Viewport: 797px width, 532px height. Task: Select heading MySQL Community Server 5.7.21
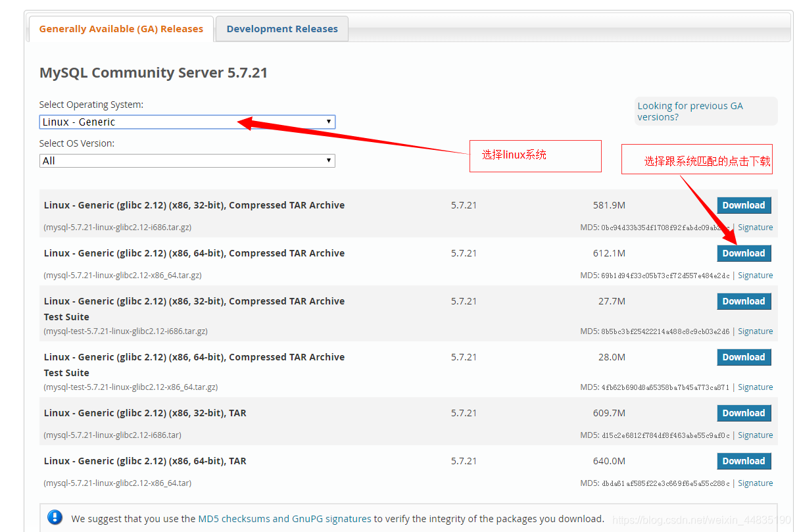tap(153, 73)
